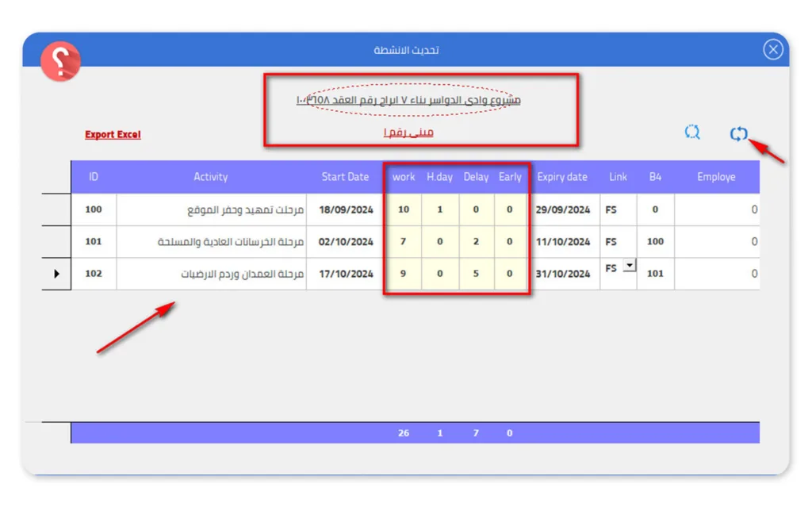Click the Delay value 5 in row 102

tap(476, 274)
